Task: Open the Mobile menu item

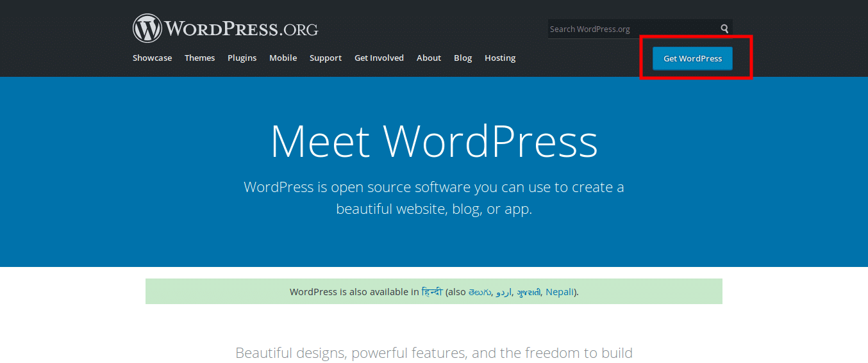Action: [x=283, y=58]
